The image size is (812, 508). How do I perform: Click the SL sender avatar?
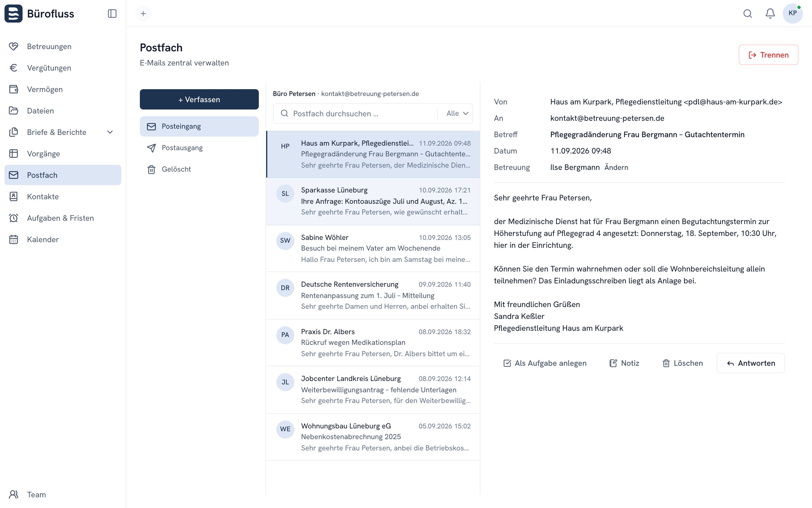click(285, 194)
